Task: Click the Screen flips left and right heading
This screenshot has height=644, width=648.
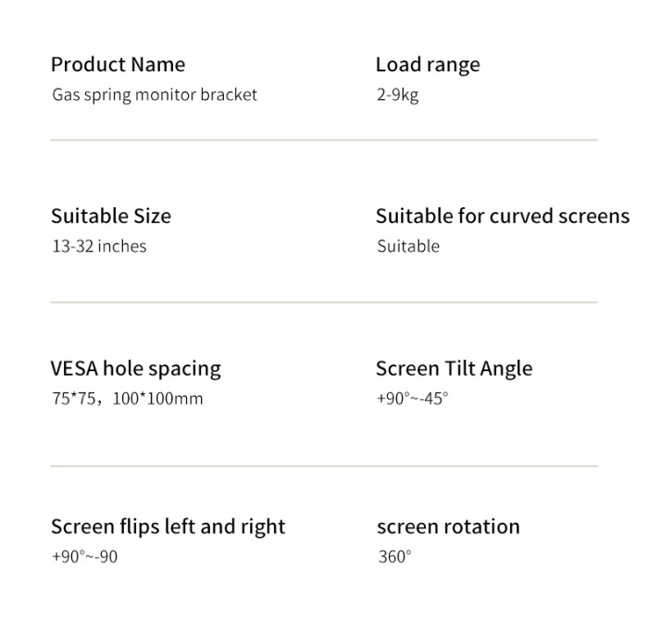Action: pyautogui.click(x=168, y=526)
